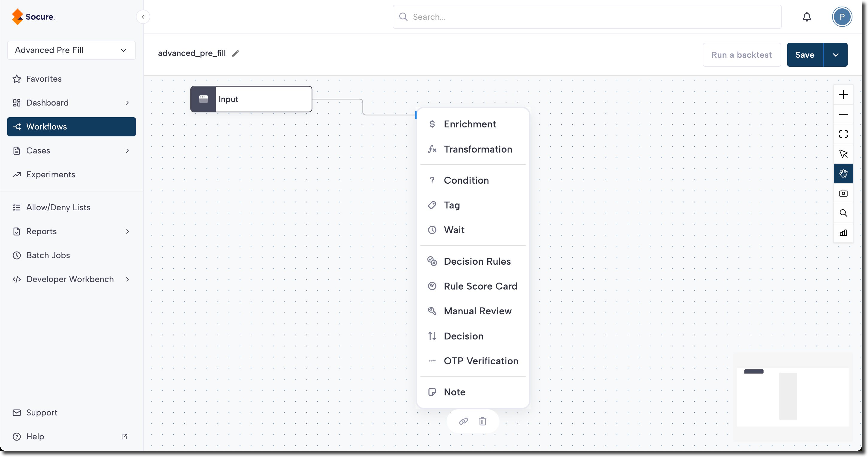
Task: Click the camera snapshot icon
Action: 843,193
